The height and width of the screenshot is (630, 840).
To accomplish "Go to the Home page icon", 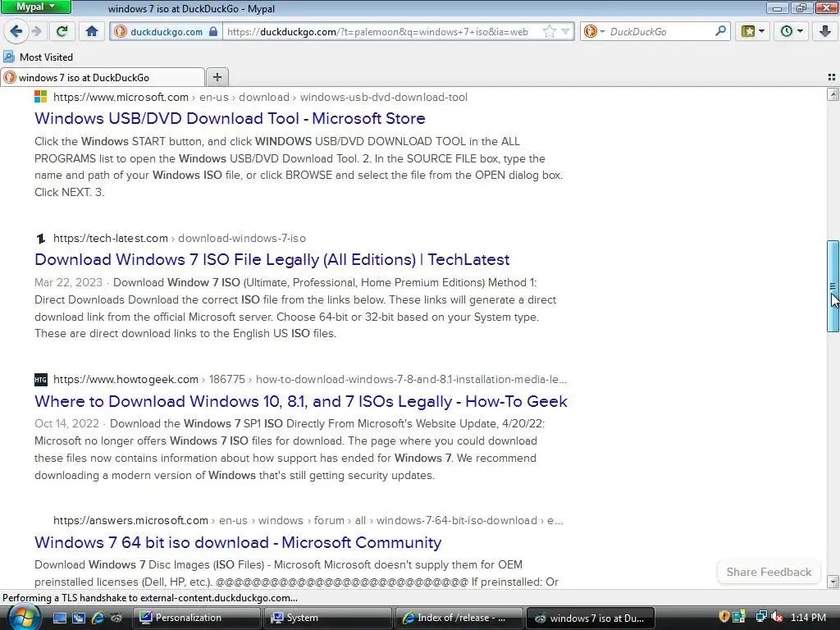I will [x=92, y=31].
